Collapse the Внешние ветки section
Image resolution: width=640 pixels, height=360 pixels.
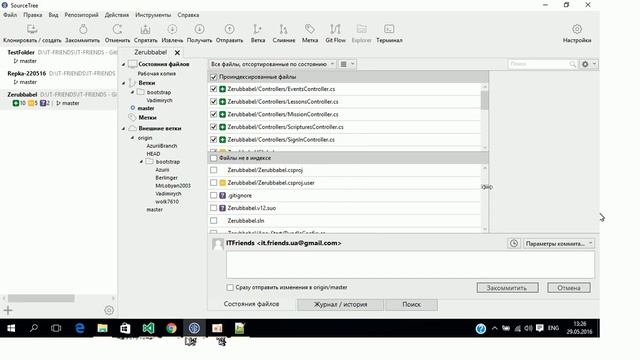pos(124,129)
